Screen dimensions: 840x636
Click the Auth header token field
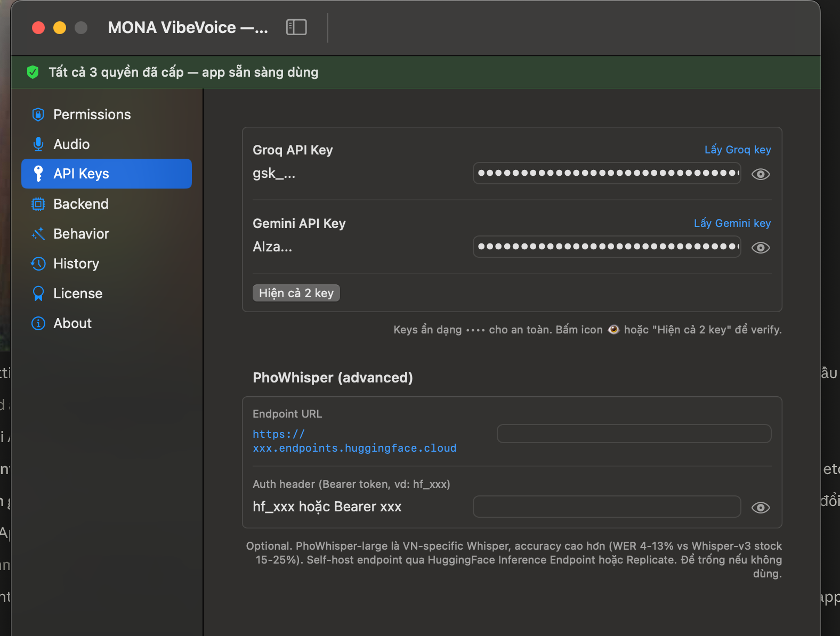pos(607,507)
